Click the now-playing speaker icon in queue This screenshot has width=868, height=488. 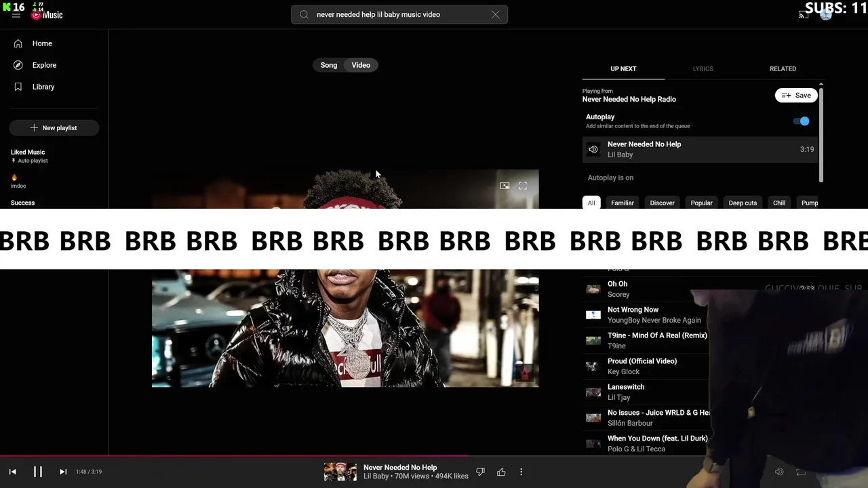[593, 149]
